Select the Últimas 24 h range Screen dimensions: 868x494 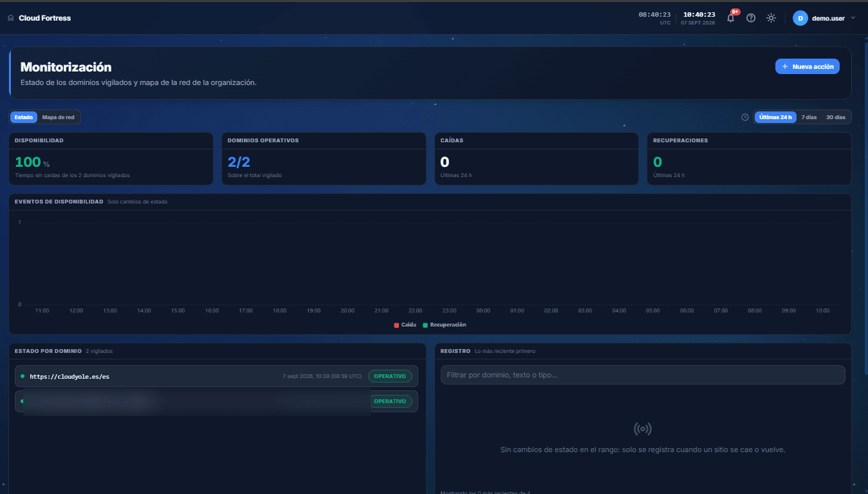tap(775, 117)
